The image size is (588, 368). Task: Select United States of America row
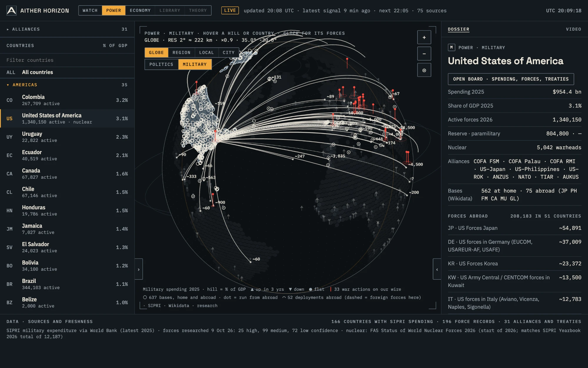pos(67,118)
